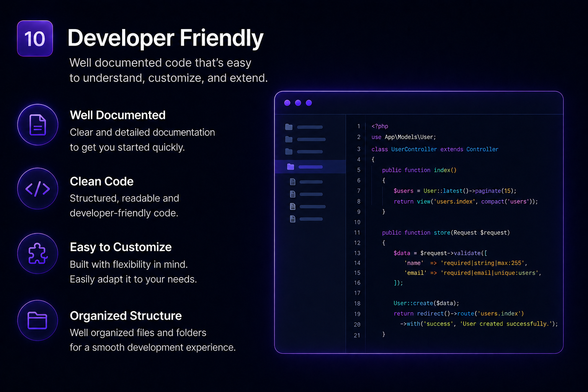Click the 'return view('users.index', compact('users'));' line

466,201
